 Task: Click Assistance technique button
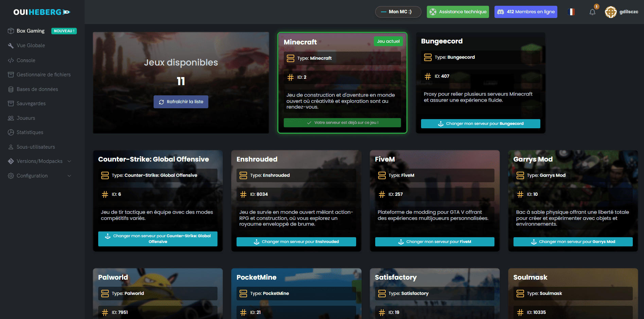(x=458, y=12)
